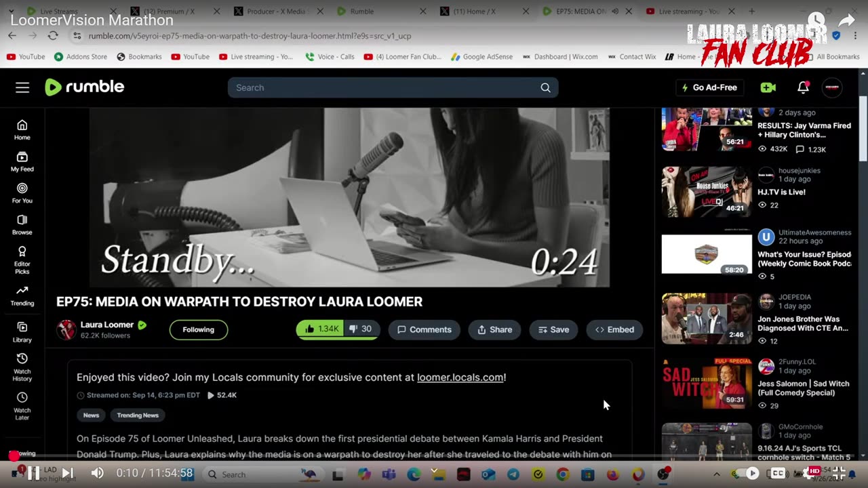Click the Embed button

614,329
